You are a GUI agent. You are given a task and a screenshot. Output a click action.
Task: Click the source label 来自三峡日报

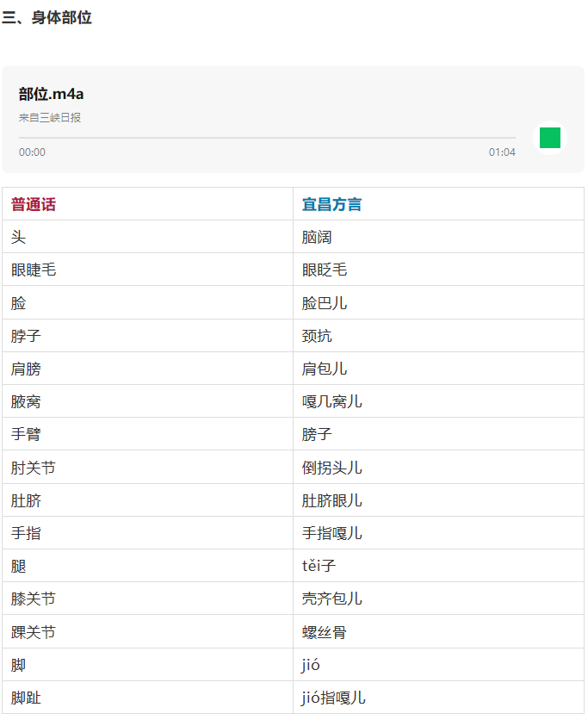[x=50, y=118]
